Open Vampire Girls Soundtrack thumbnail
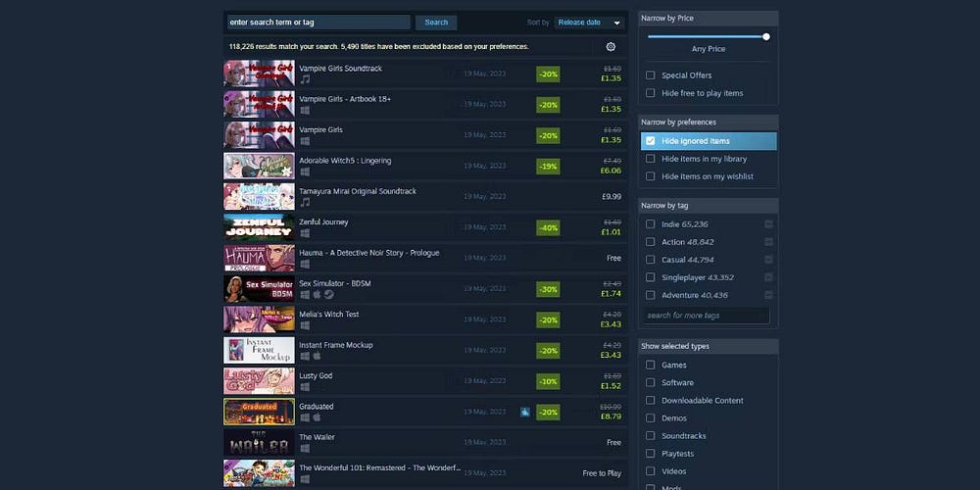980x490 pixels. (259, 73)
